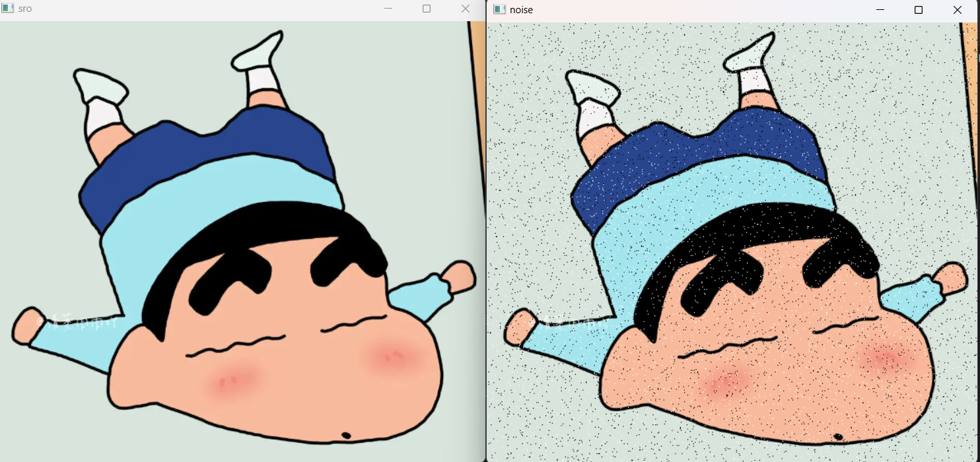The height and width of the screenshot is (462, 980).
Task: Click the noise window app icon
Action: [500, 10]
